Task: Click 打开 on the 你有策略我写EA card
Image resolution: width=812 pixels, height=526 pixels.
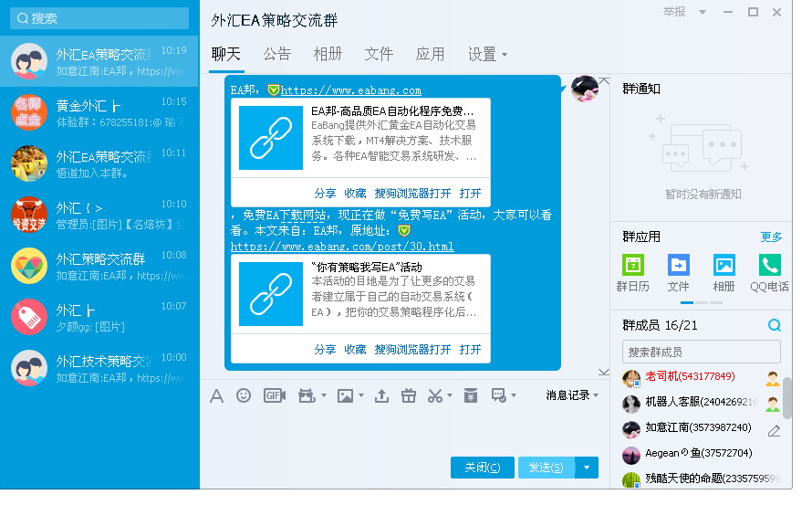Action: pyautogui.click(x=470, y=349)
